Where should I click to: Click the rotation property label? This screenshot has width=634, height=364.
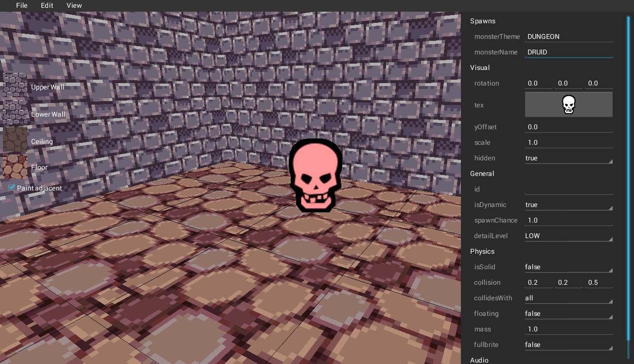[487, 83]
